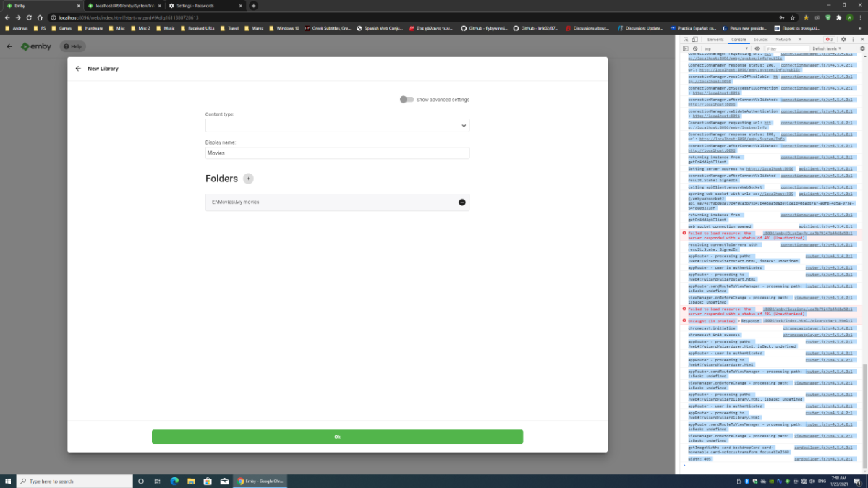Open the Chrome profile avatar
This screenshot has width=868, height=488.
tap(849, 17)
